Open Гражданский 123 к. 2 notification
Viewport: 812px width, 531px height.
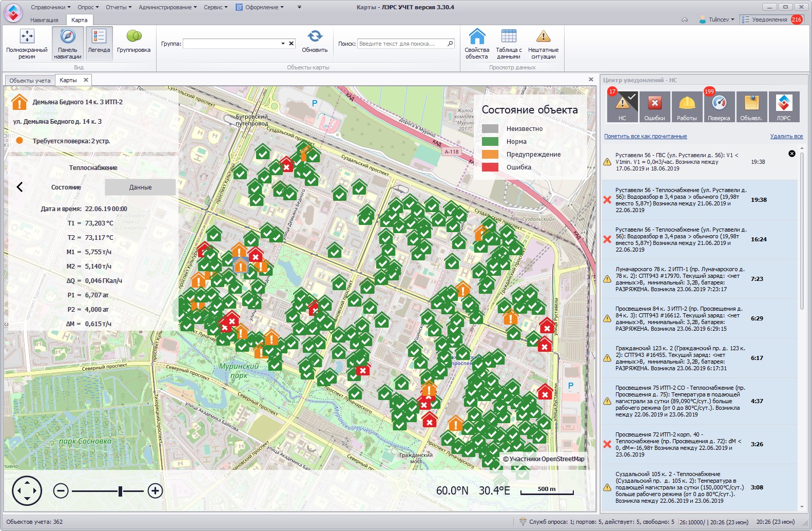click(x=700, y=358)
